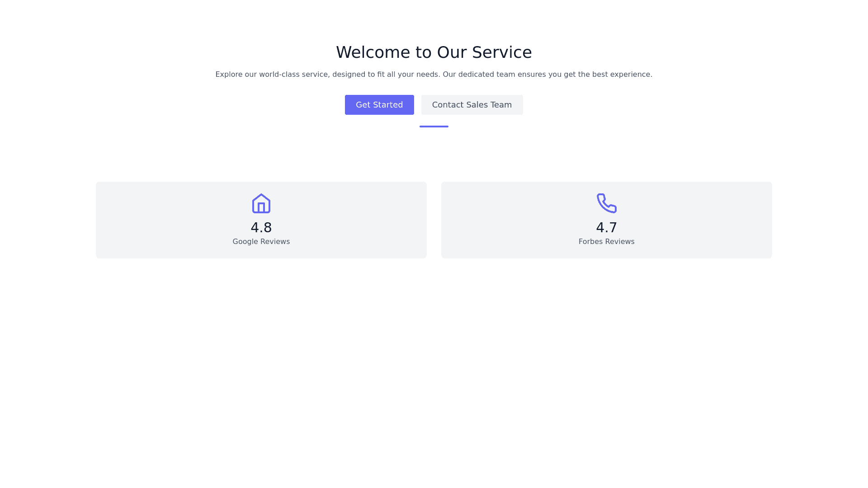Select the Forbes Reviews label
Image resolution: width=868 pixels, height=488 pixels.
tap(606, 242)
